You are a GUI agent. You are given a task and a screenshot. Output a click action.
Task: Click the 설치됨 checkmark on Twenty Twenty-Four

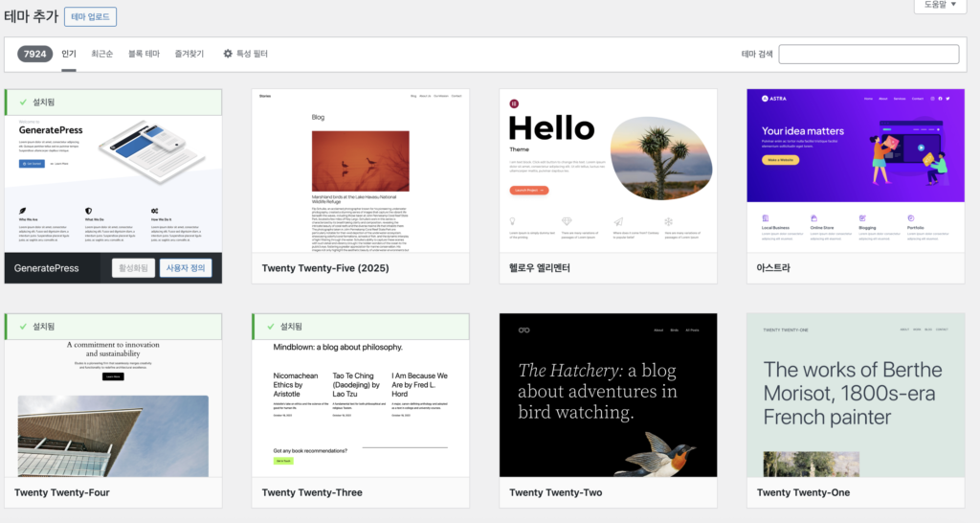[x=23, y=327]
